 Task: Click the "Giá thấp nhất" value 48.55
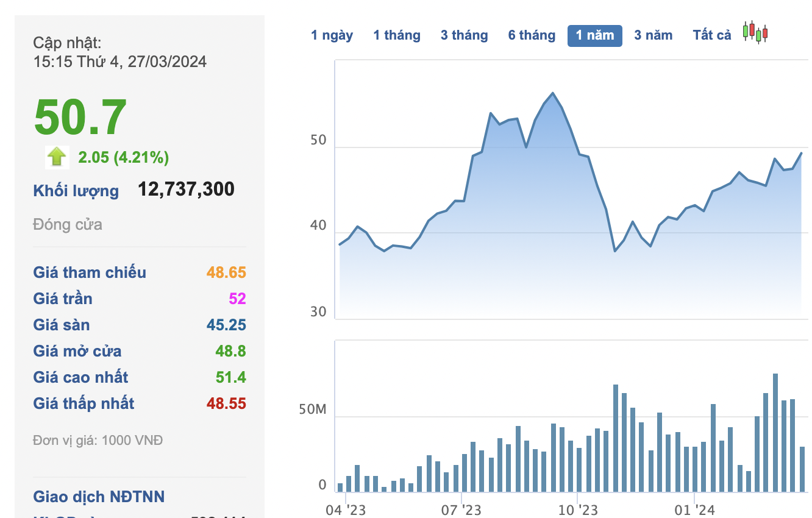(x=226, y=403)
